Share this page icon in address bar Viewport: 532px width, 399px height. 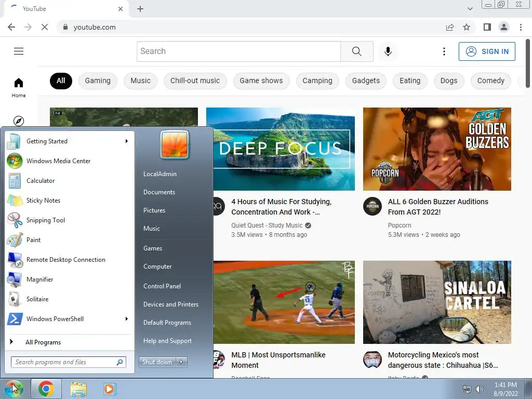(450, 27)
